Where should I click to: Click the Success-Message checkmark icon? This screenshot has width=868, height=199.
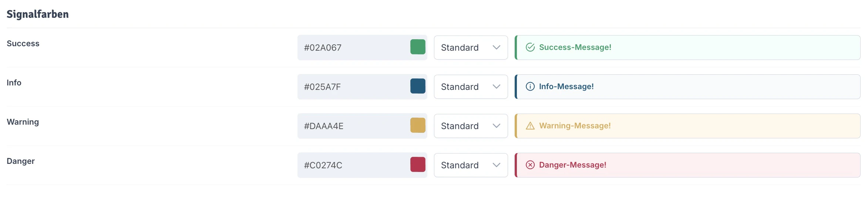[530, 47]
